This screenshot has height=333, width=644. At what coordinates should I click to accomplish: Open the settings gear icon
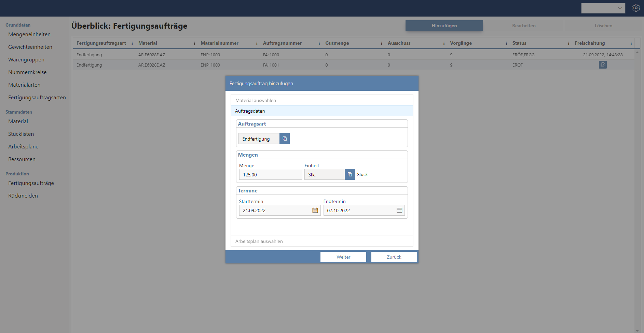click(636, 8)
